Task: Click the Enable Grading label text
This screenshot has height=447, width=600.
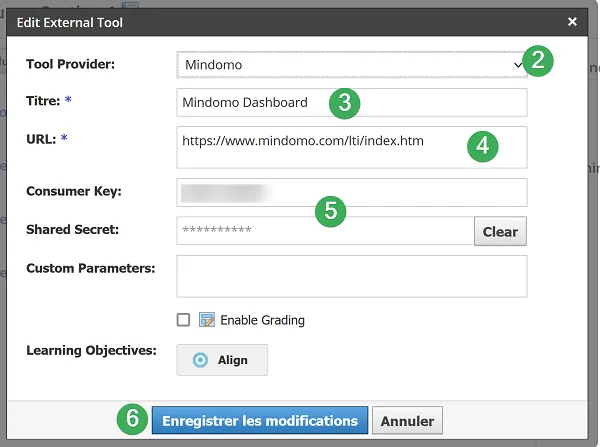Action: (x=262, y=320)
